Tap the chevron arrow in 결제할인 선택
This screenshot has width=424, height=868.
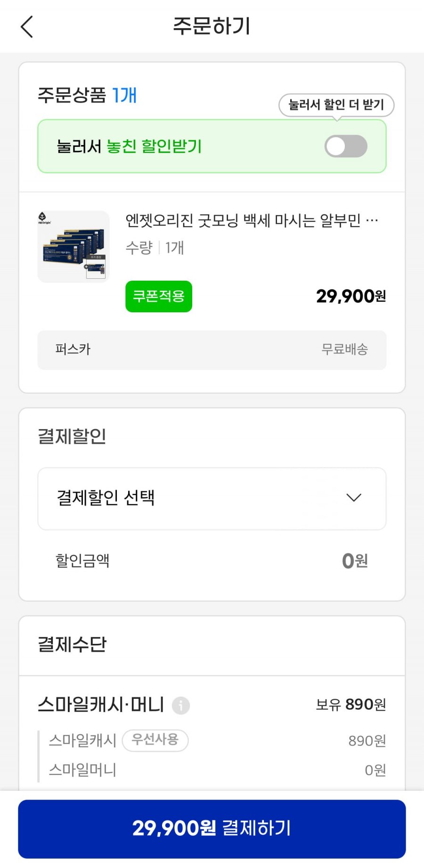click(353, 498)
